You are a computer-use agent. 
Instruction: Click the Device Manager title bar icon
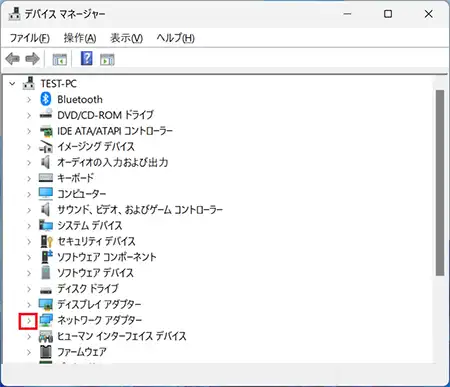(x=14, y=14)
